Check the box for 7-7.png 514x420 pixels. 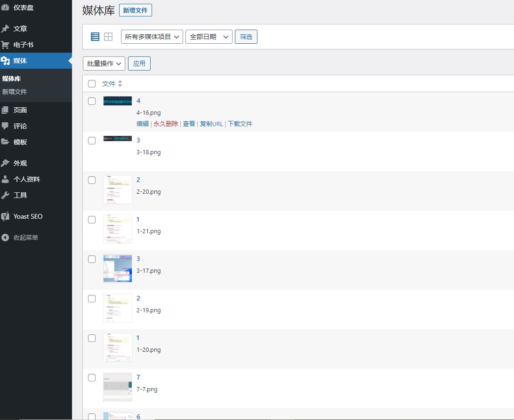coord(92,378)
